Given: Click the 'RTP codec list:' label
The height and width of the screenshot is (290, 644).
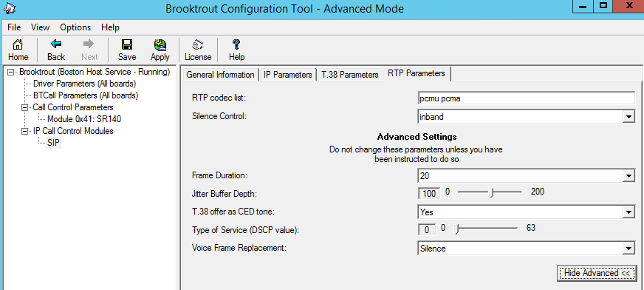Looking at the screenshot, I should point(219,98).
